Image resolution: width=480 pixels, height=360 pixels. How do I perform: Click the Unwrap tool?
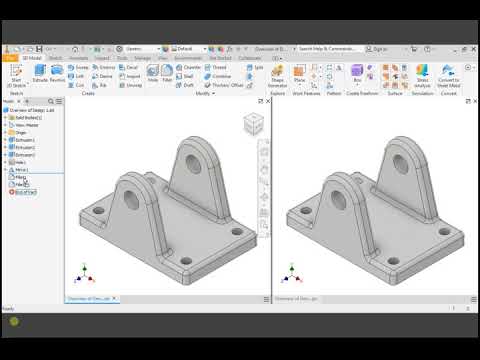(x=131, y=85)
